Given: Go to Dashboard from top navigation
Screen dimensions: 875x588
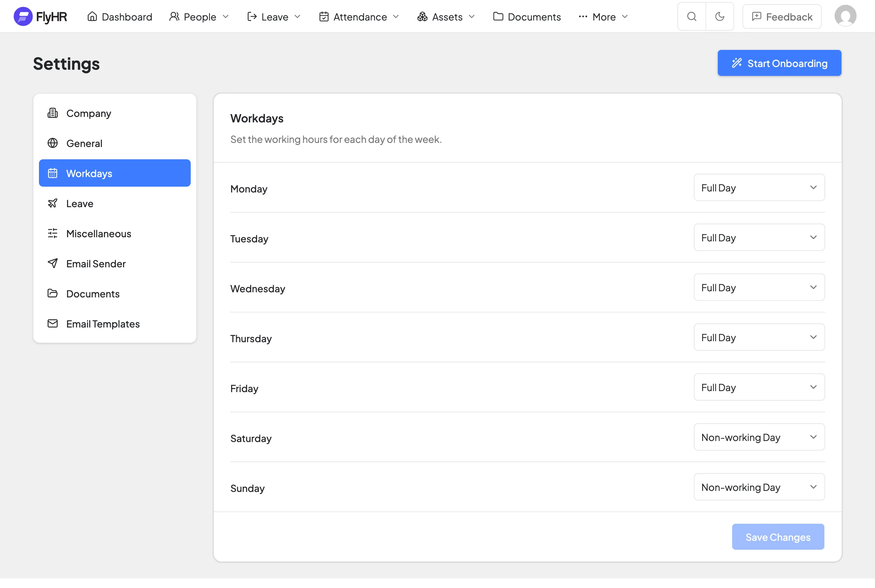Looking at the screenshot, I should (x=120, y=16).
